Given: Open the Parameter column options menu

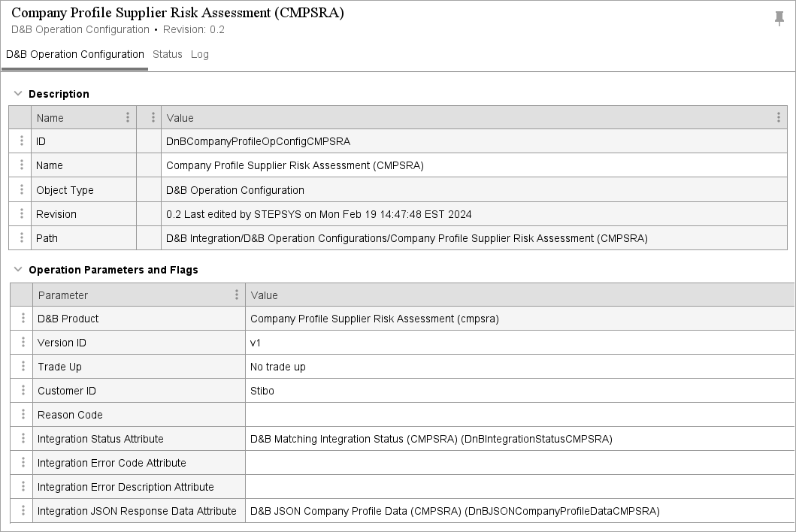Looking at the screenshot, I should [237, 295].
